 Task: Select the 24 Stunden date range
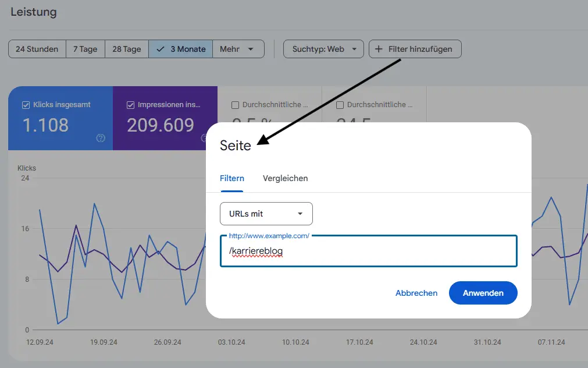[37, 49]
